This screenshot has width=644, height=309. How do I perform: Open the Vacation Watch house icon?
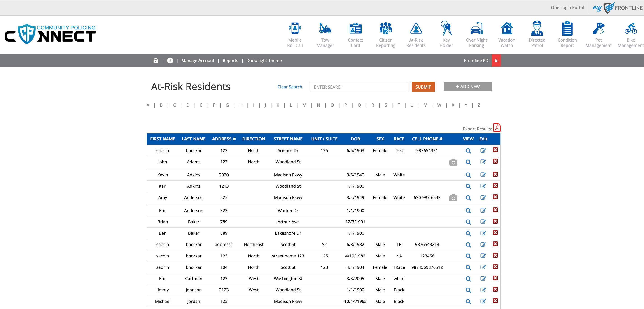tap(506, 29)
